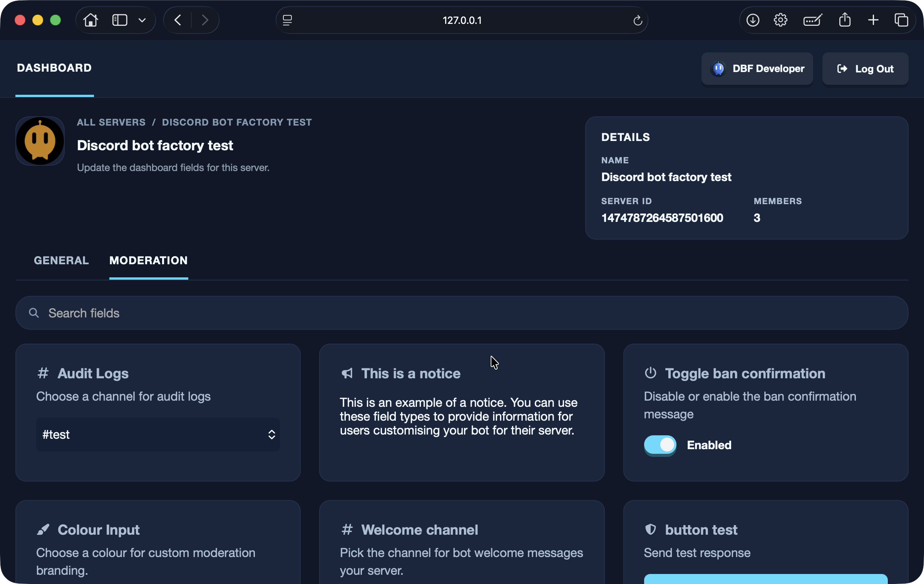Image resolution: width=924 pixels, height=584 pixels.
Task: Click the Welcome channel card title
Action: point(420,530)
